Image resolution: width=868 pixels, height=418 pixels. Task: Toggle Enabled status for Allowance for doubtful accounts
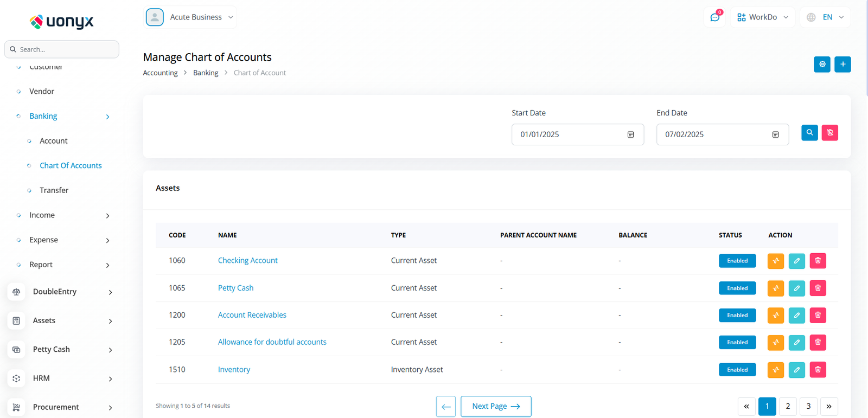click(737, 343)
